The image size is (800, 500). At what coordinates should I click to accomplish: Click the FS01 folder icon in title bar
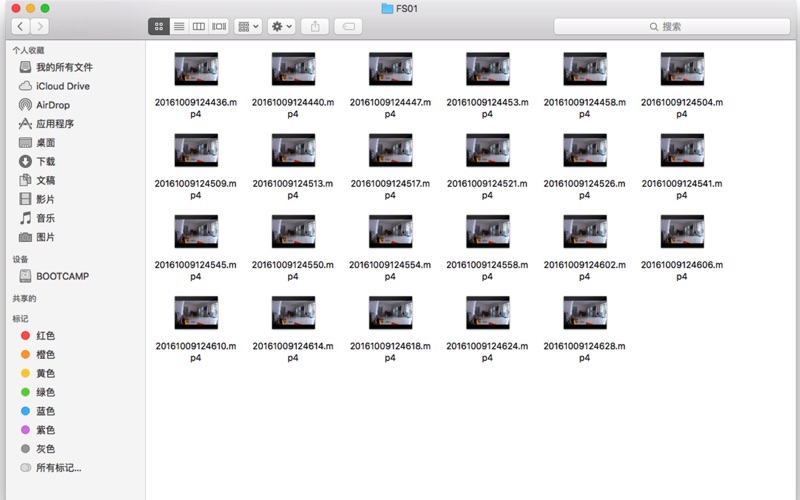point(387,8)
